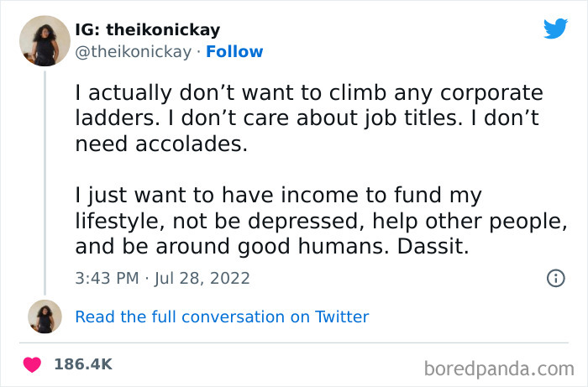Open the large profile avatar photo
Screen dimensions: 588x387
coord(45,40)
